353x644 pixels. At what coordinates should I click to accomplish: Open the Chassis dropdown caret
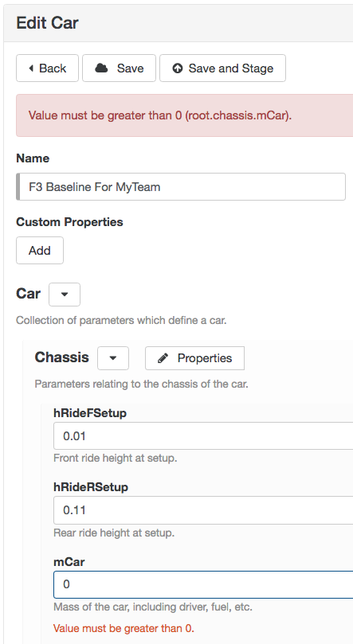pyautogui.click(x=113, y=358)
